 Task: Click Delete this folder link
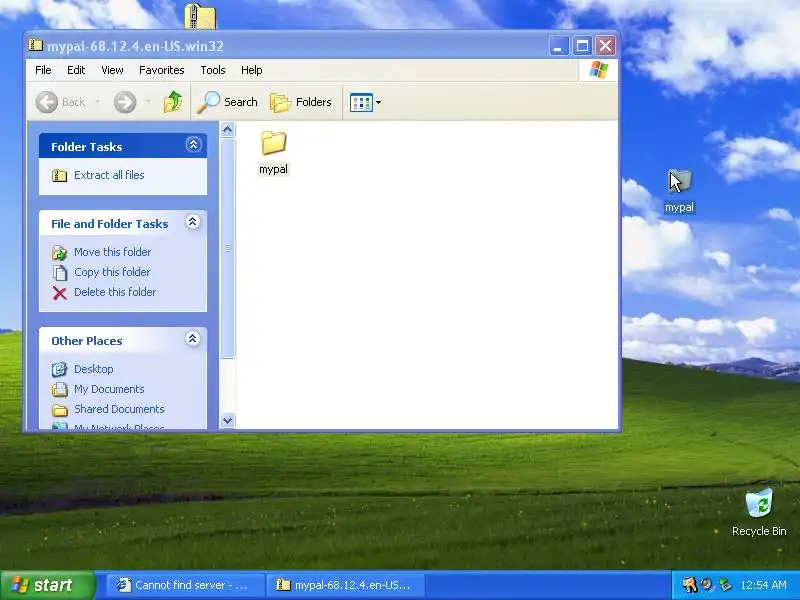click(x=115, y=292)
